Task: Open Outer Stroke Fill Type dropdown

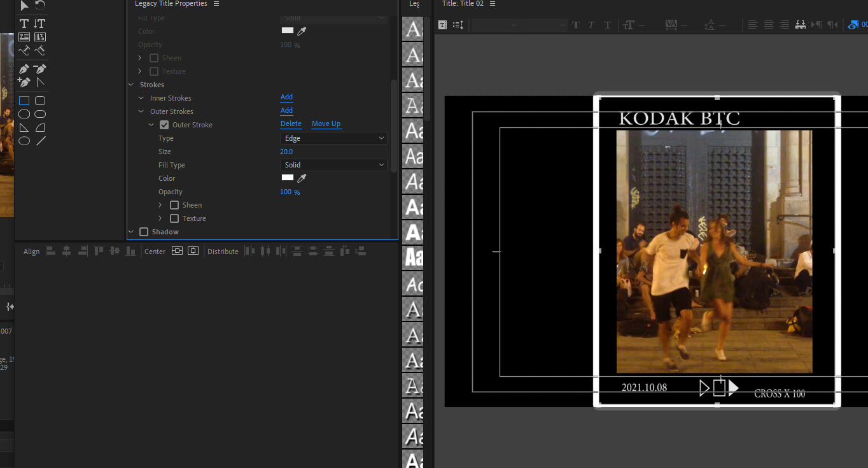Action: (333, 165)
